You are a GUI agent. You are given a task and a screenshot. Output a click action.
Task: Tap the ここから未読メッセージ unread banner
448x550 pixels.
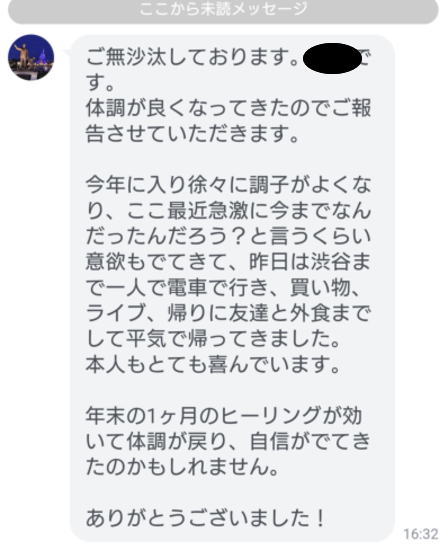coord(223,10)
